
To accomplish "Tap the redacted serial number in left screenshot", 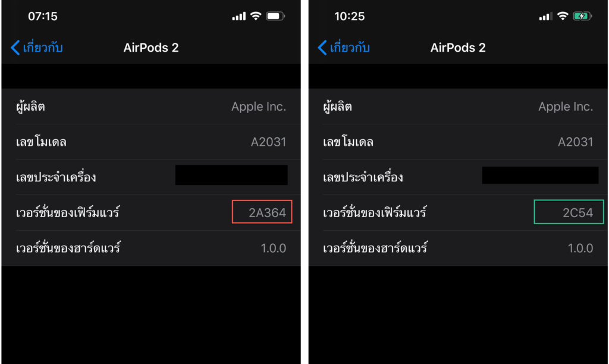I will coord(231,175).
